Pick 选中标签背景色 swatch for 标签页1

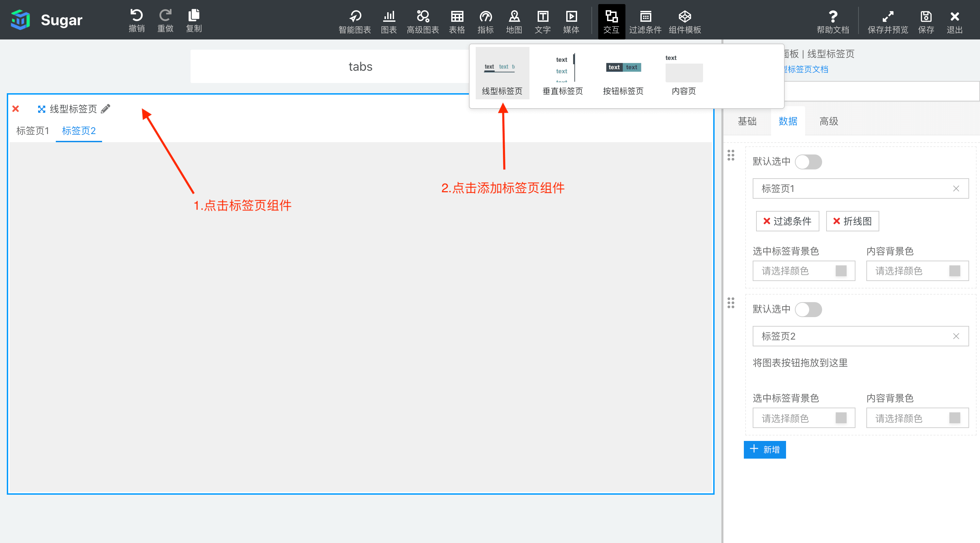[841, 271]
